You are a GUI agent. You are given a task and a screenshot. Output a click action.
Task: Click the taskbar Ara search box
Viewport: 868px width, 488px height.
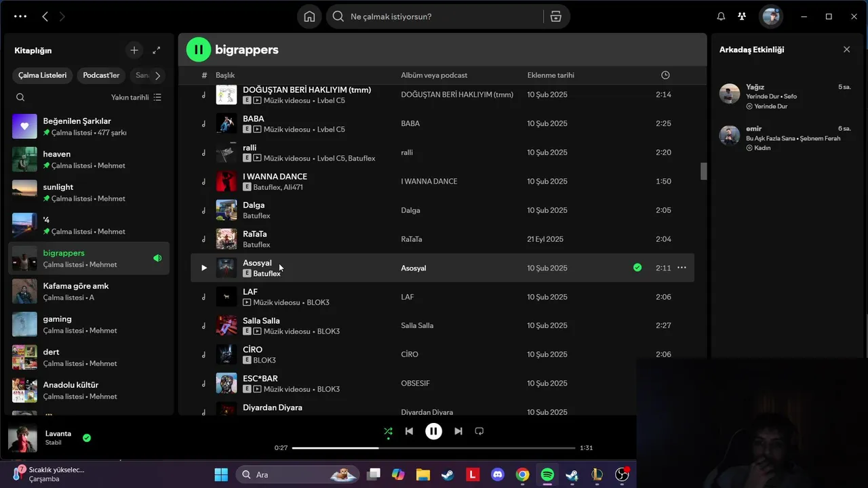[x=298, y=474]
